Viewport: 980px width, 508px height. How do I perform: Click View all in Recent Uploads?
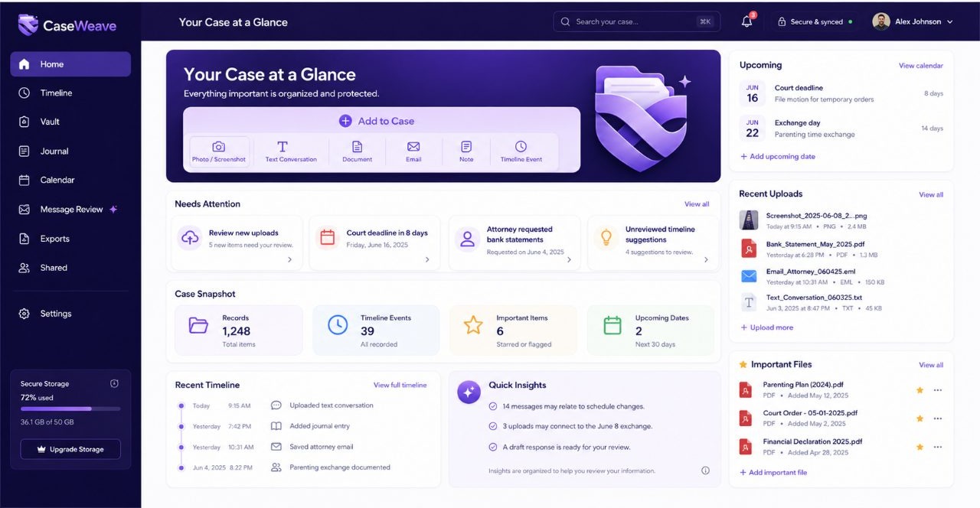point(931,195)
